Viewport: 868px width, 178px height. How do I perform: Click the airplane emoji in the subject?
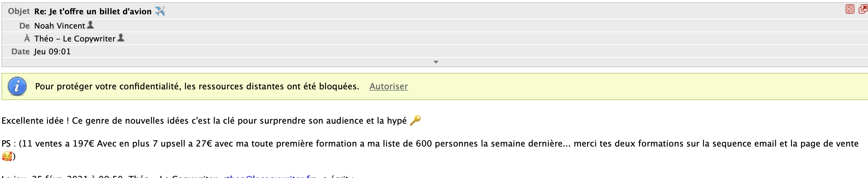(160, 11)
